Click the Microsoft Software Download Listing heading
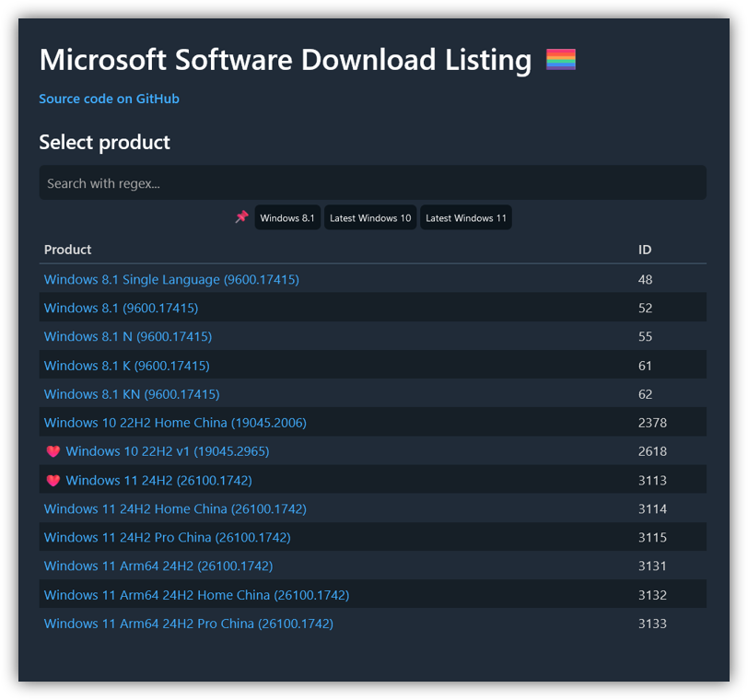This screenshot has height=700, width=748. coord(286,60)
